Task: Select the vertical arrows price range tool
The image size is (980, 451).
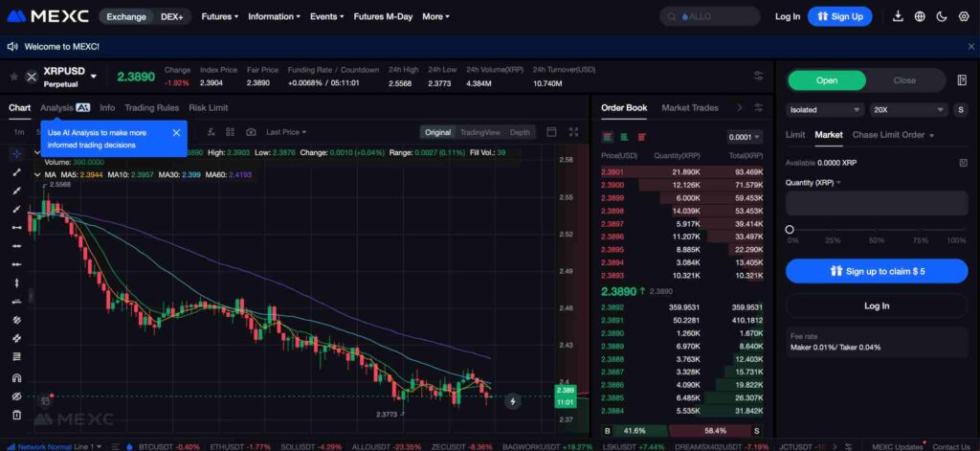Action: pos(17,282)
